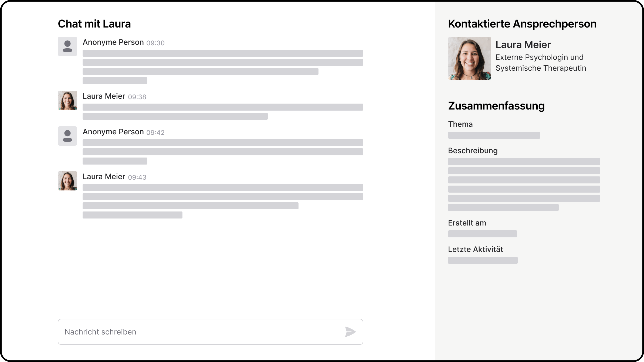Viewport: 644px width, 362px height.
Task: Click Laura Meier's avatar at 09:38
Action: click(x=67, y=100)
